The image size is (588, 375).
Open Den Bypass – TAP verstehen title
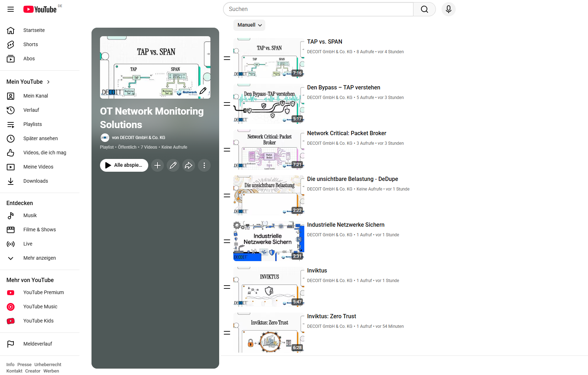click(344, 88)
